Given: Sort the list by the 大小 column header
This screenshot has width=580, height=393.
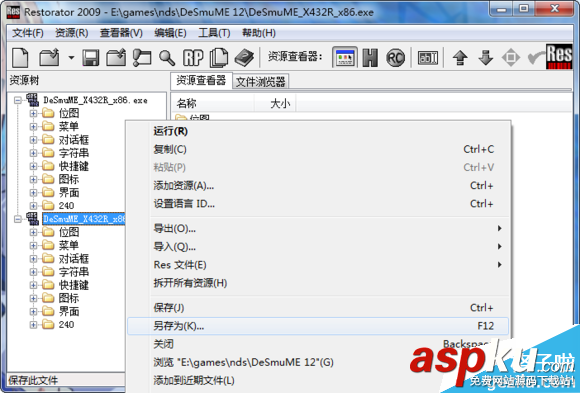Looking at the screenshot, I should [275, 103].
